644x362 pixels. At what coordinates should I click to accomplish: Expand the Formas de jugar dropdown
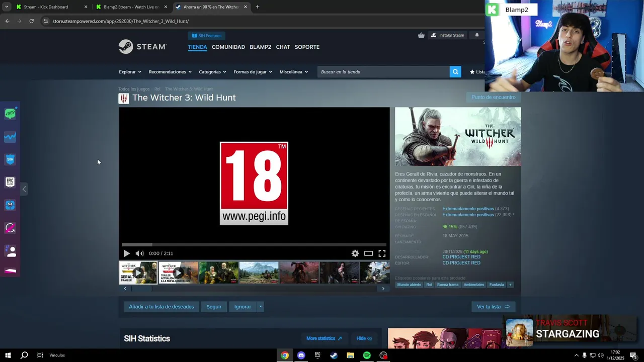coord(253,72)
